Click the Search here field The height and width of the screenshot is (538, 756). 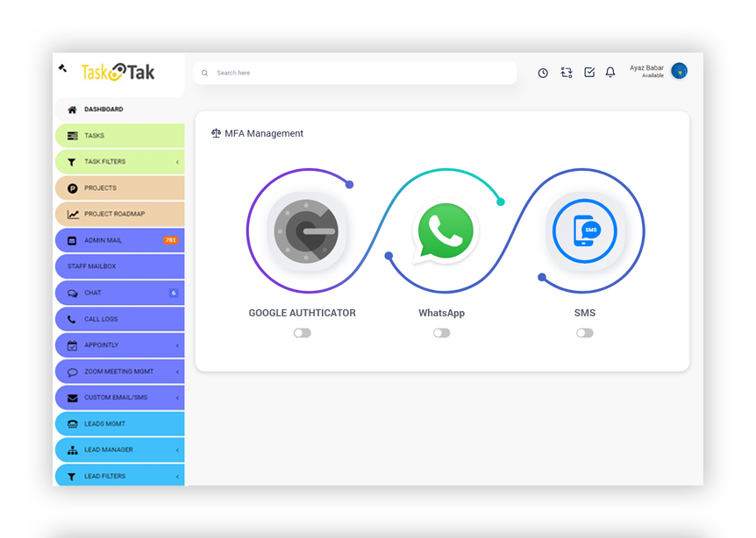coord(355,73)
